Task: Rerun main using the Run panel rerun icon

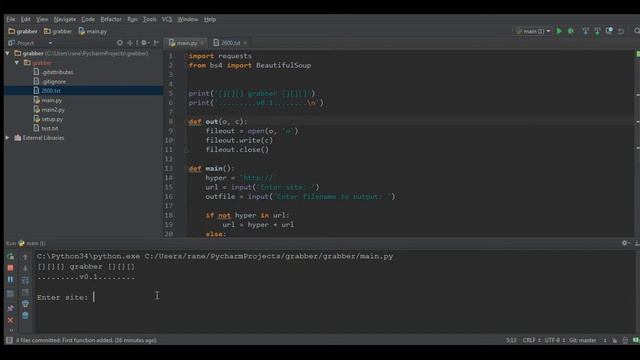Action: click(11, 256)
